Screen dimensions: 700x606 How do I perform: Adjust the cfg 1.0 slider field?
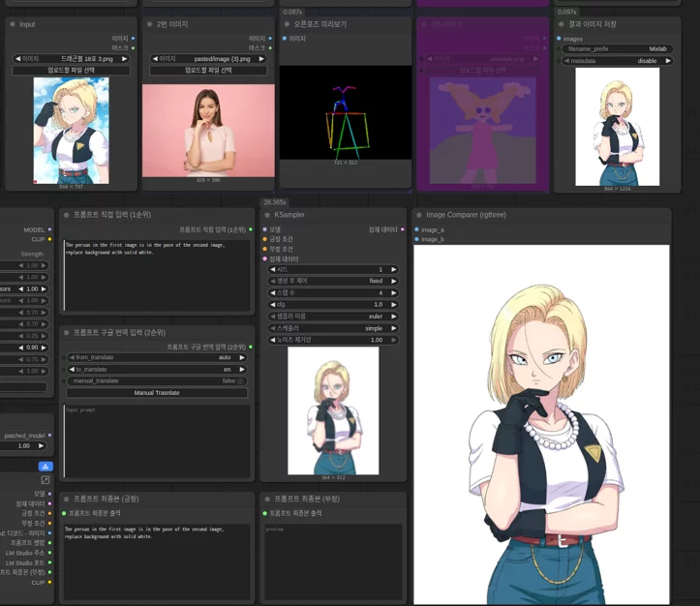coord(333,304)
